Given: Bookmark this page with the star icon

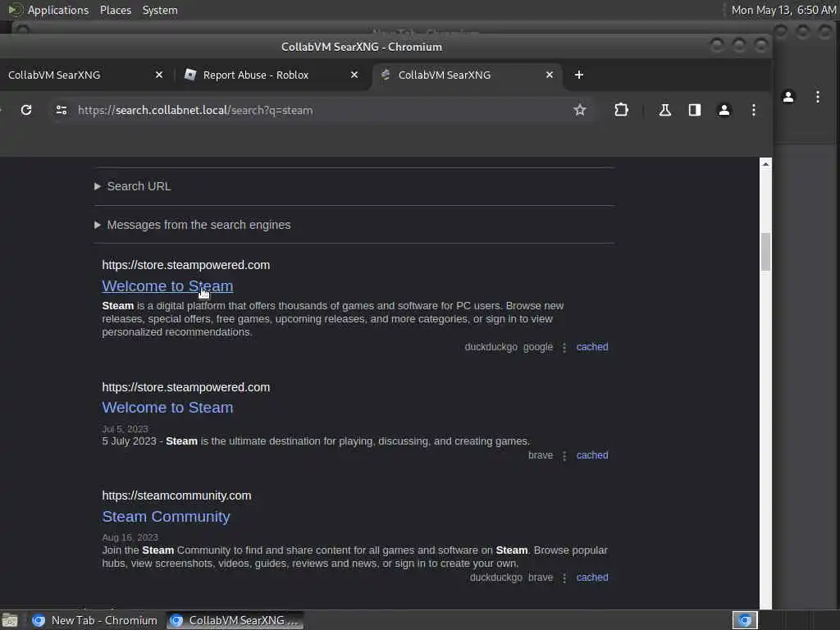Looking at the screenshot, I should (x=580, y=110).
